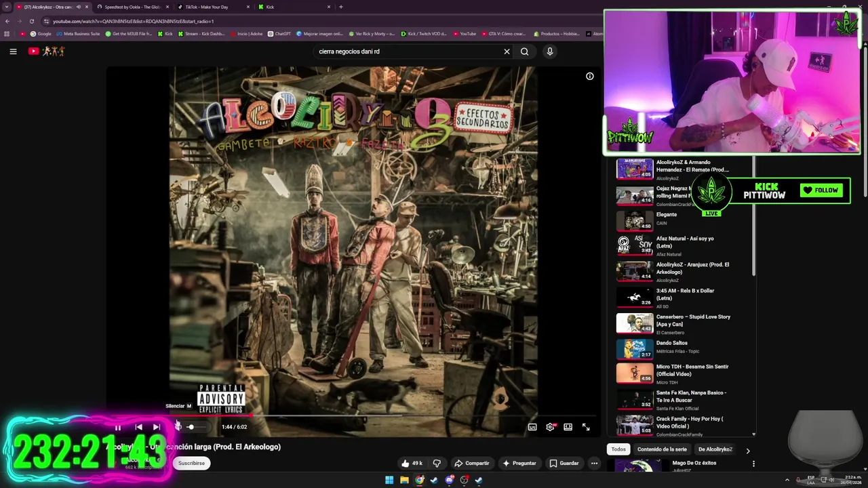
Task: Start voice search with microphone
Action: pyautogui.click(x=550, y=52)
